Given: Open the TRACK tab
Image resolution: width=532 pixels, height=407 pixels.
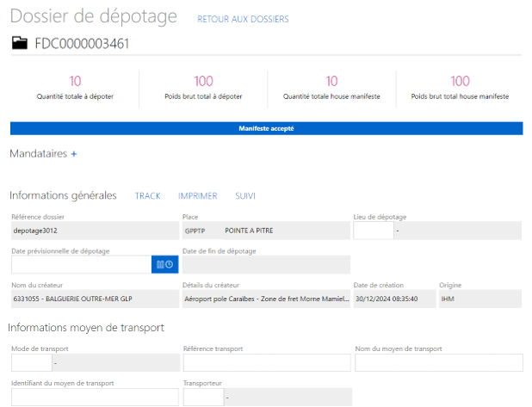Looking at the screenshot, I should tap(147, 196).
